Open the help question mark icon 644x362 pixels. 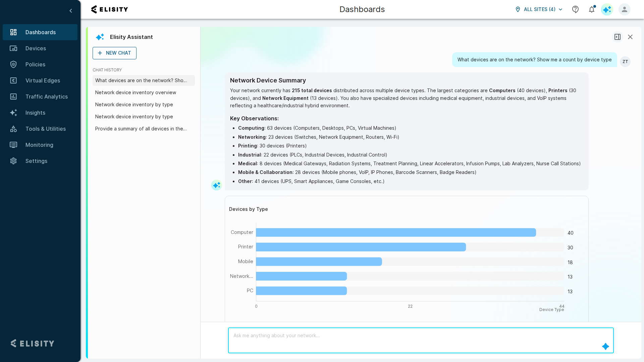click(576, 9)
